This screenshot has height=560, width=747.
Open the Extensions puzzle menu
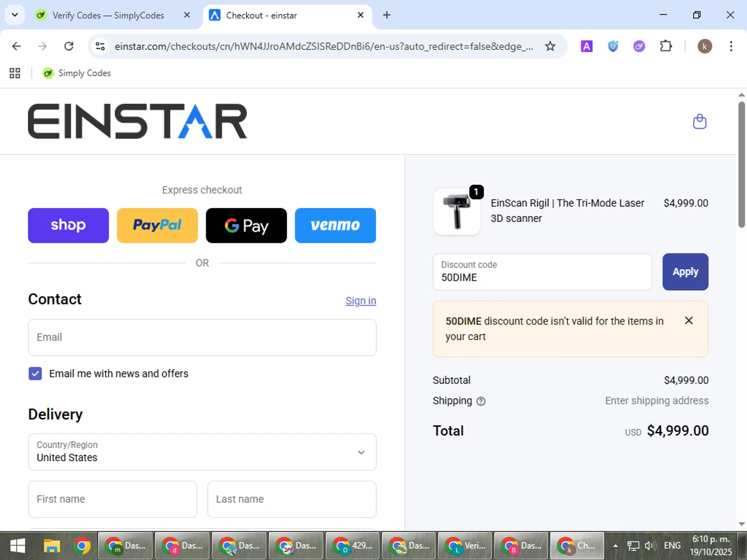click(x=666, y=46)
